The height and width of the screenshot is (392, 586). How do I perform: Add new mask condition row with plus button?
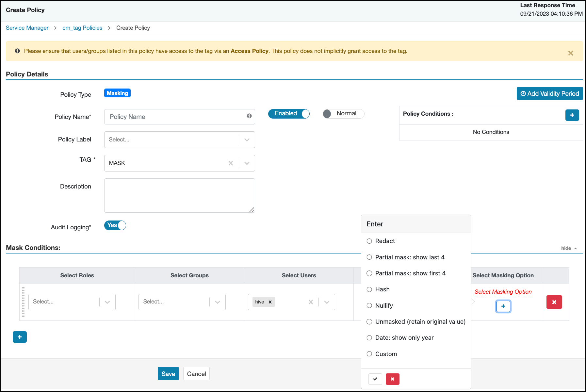tap(20, 337)
